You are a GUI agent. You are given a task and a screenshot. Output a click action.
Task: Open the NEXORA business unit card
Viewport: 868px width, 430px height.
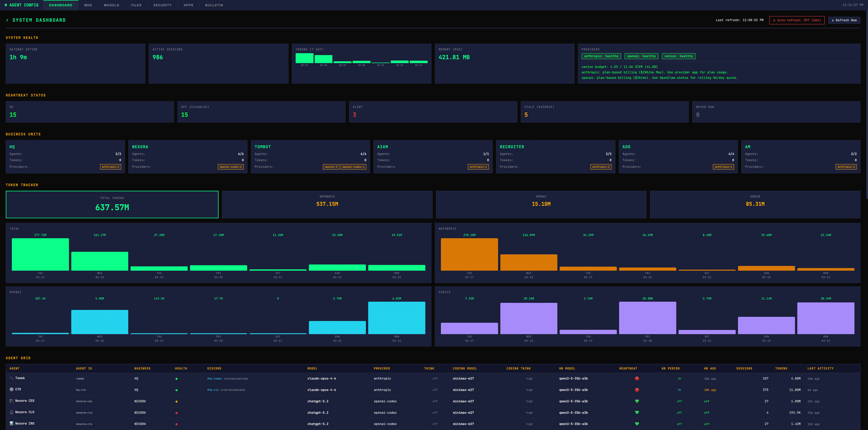[188, 157]
